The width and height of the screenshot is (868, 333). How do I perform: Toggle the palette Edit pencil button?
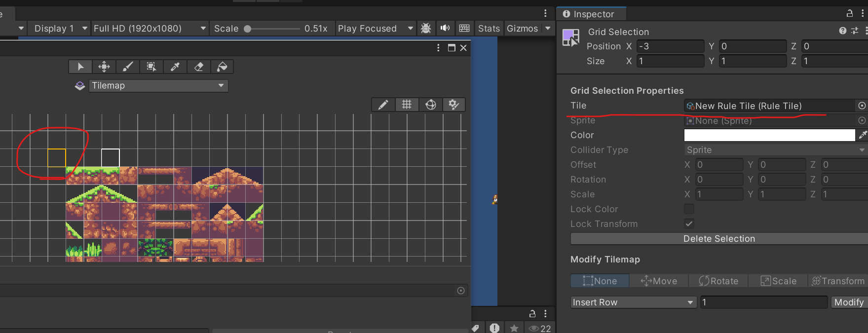383,105
